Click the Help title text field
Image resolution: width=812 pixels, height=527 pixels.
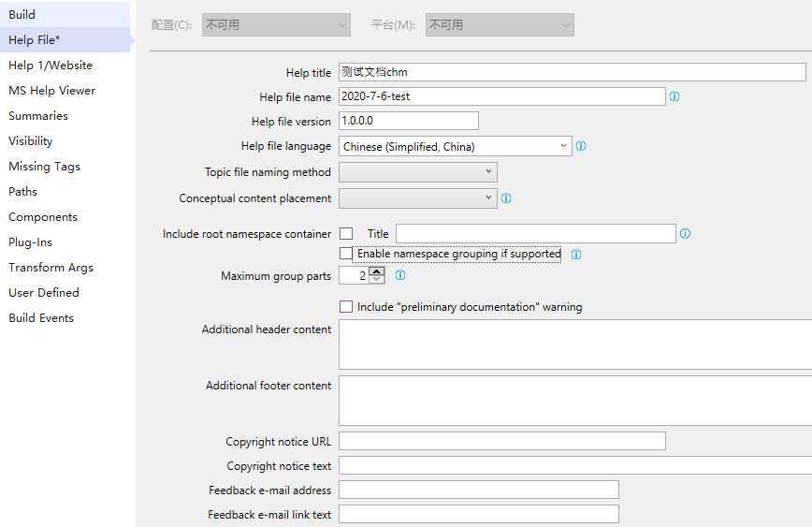tap(572, 72)
